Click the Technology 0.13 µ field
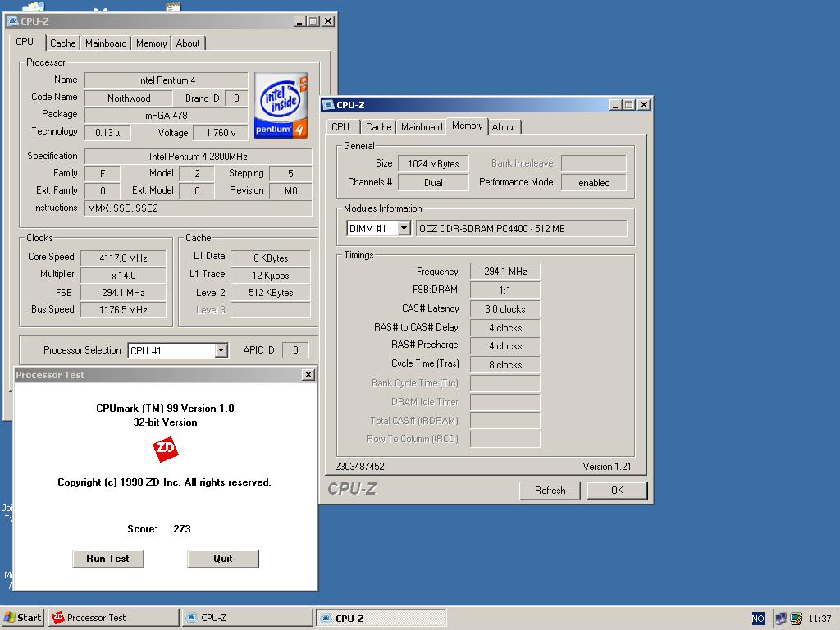The height and width of the screenshot is (630, 840). pyautogui.click(x=107, y=132)
